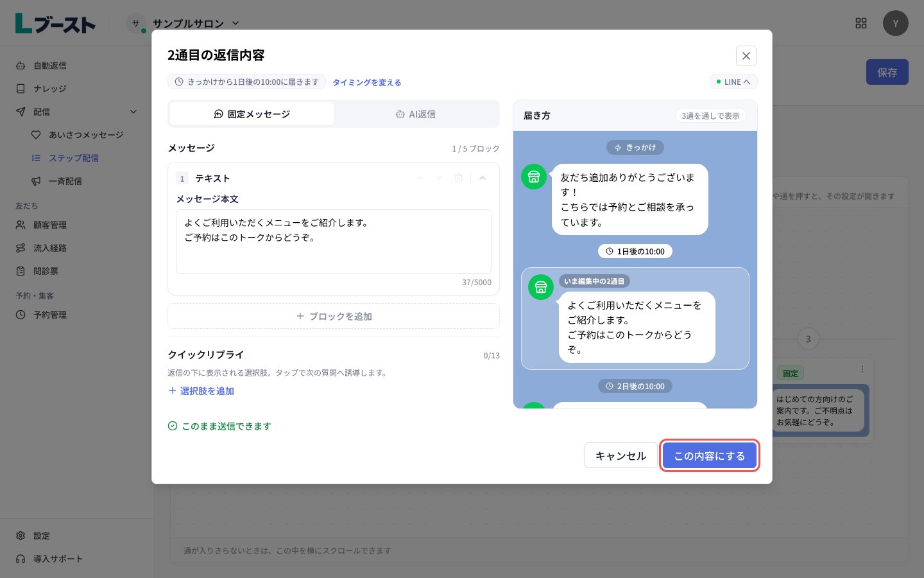
Task: Select the 1日後の10:00 time marker
Action: click(635, 251)
